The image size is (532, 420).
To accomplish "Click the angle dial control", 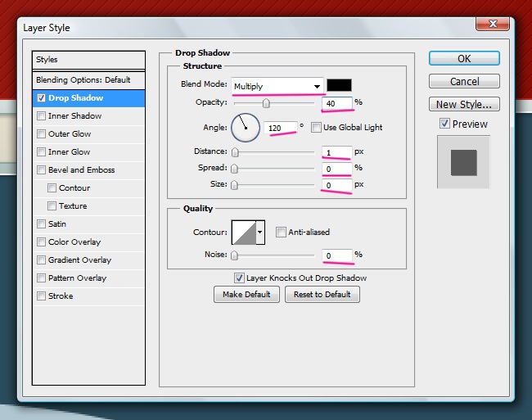I will click(x=246, y=127).
